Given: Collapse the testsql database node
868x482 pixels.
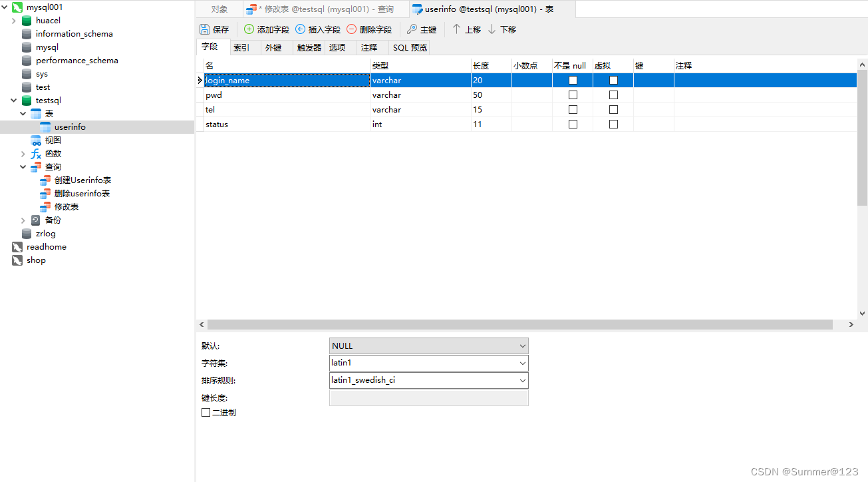Looking at the screenshot, I should click(14, 101).
